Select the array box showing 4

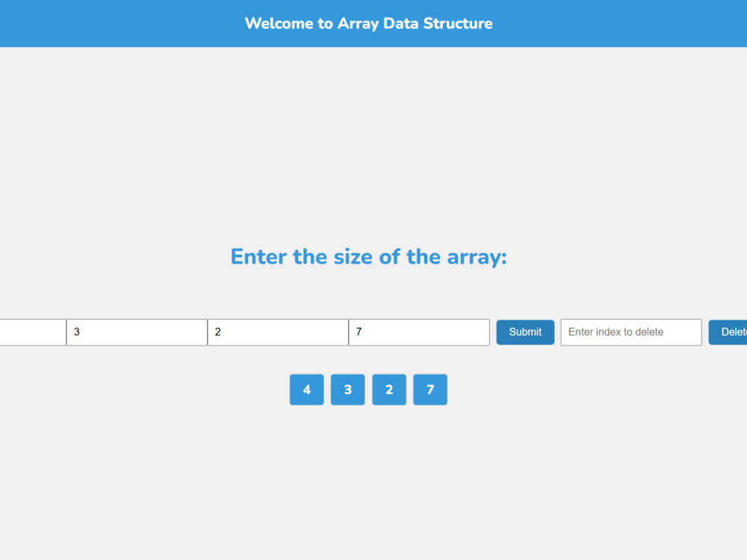point(307,390)
